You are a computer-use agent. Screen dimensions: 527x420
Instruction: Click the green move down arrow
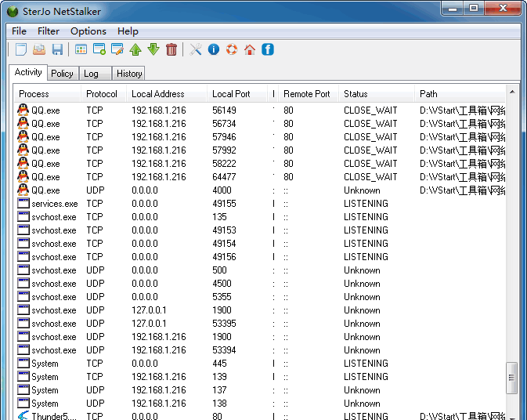click(x=153, y=49)
